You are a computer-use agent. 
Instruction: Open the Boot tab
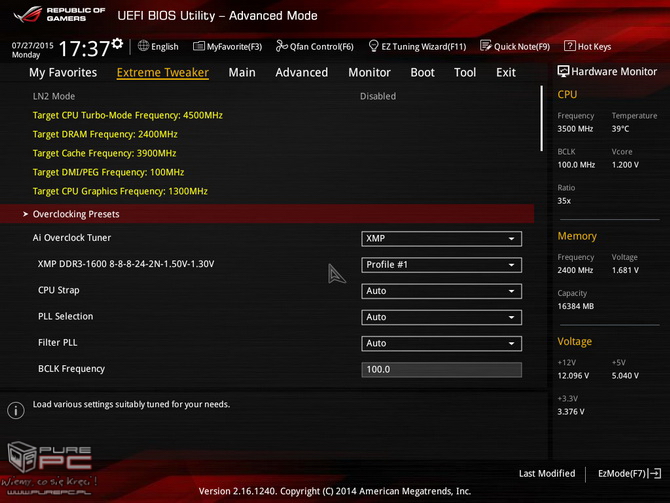pos(422,72)
